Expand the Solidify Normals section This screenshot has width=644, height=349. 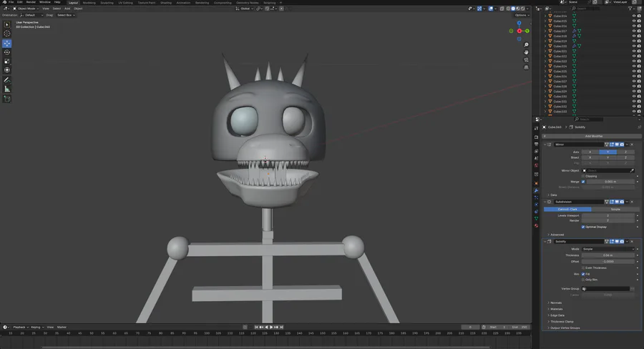click(555, 303)
